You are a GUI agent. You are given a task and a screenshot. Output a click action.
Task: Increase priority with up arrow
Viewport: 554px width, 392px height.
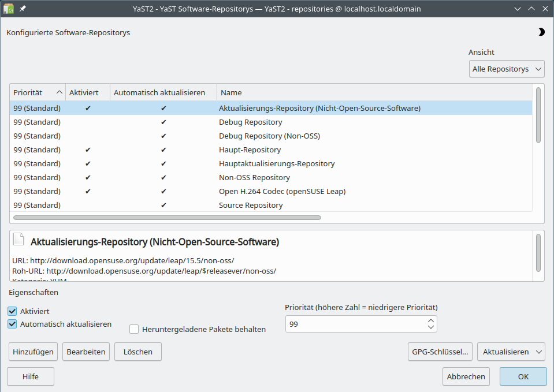[431, 320]
